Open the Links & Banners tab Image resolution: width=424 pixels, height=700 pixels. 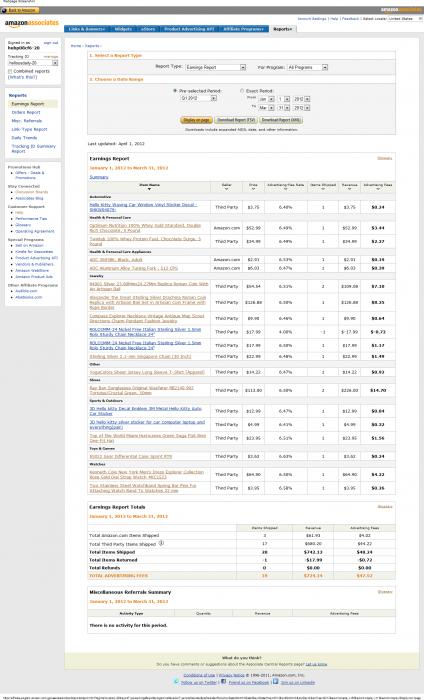tap(87, 29)
